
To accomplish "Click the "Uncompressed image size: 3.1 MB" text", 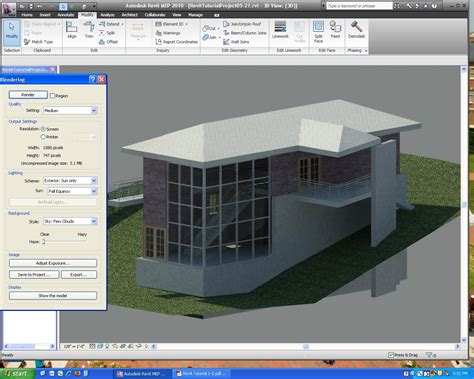I will [51, 163].
